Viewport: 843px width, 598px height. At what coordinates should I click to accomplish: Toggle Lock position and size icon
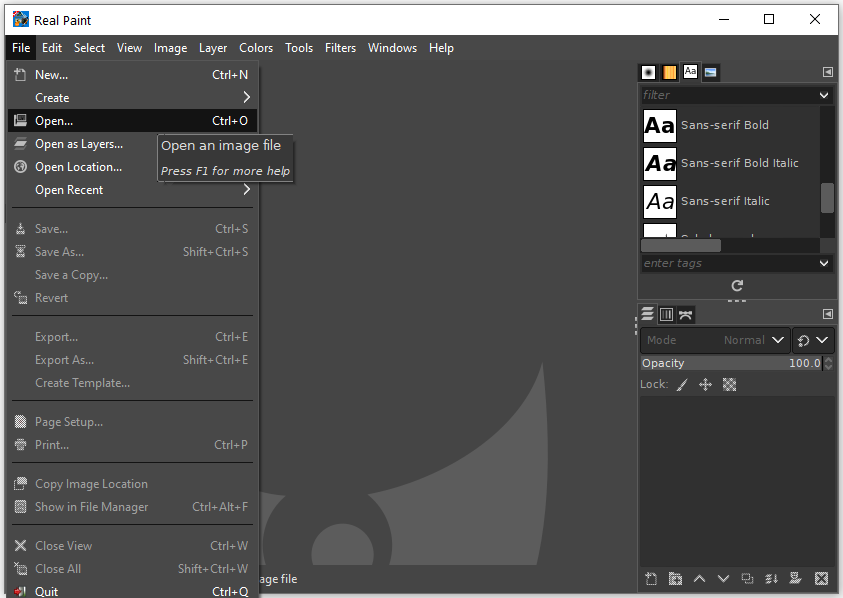[x=705, y=385]
